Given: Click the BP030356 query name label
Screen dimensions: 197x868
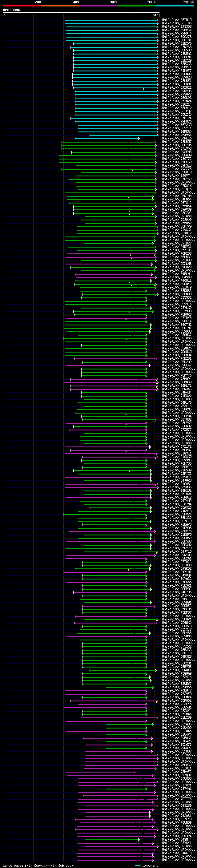Looking at the screenshot, I should (x=11, y=10).
